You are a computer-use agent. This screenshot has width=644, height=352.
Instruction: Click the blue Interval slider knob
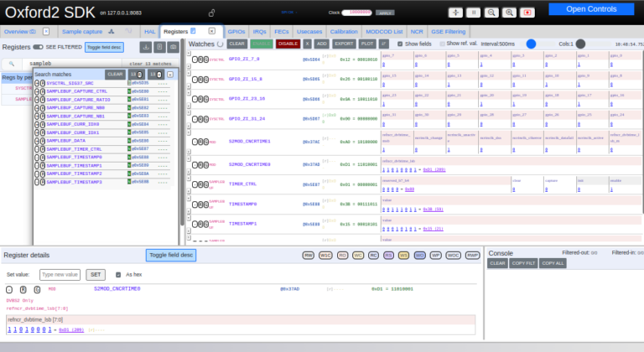[531, 43]
